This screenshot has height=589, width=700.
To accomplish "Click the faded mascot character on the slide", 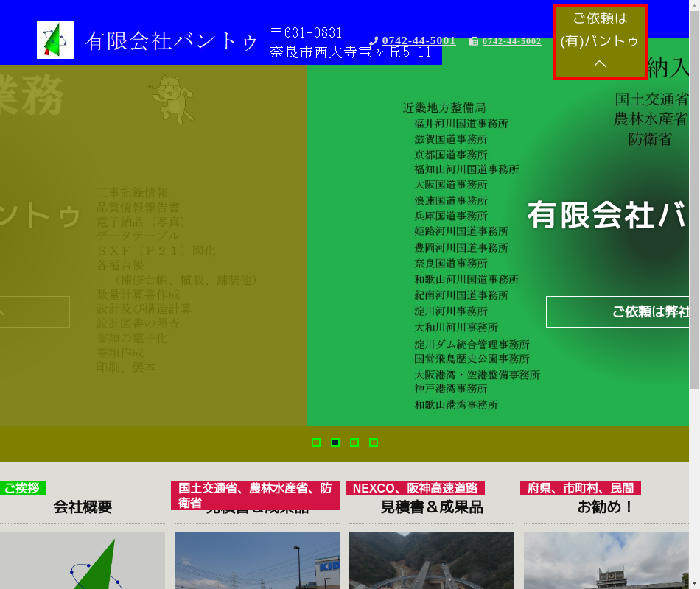I will click(x=171, y=99).
